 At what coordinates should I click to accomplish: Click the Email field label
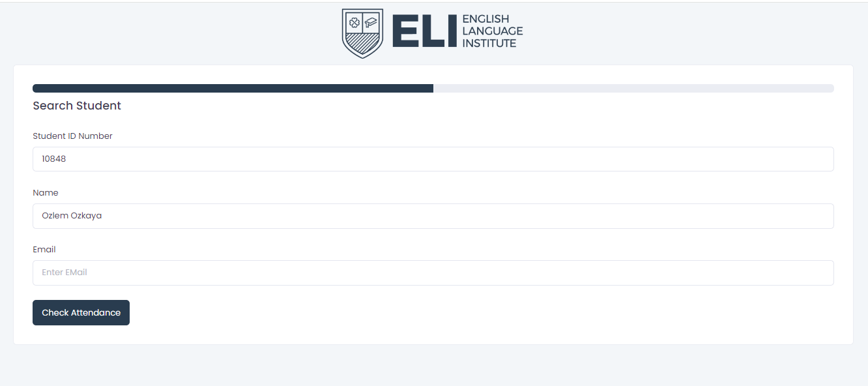coord(44,250)
